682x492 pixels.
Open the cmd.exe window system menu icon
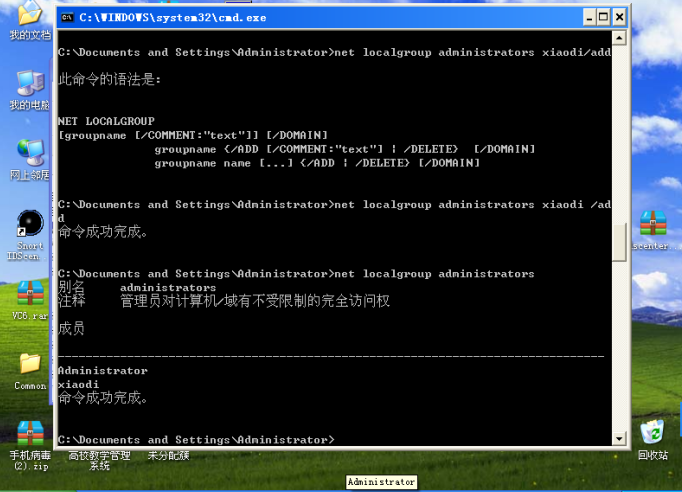[67, 17]
